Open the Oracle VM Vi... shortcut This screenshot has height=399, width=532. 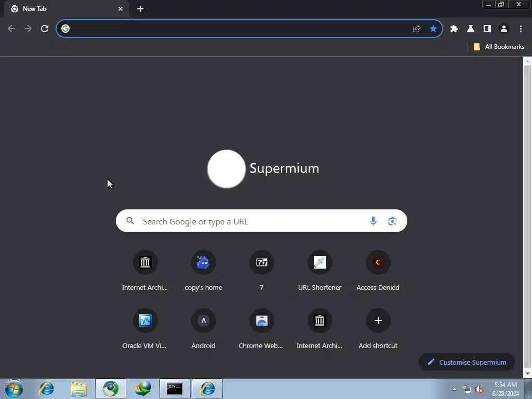[145, 329]
